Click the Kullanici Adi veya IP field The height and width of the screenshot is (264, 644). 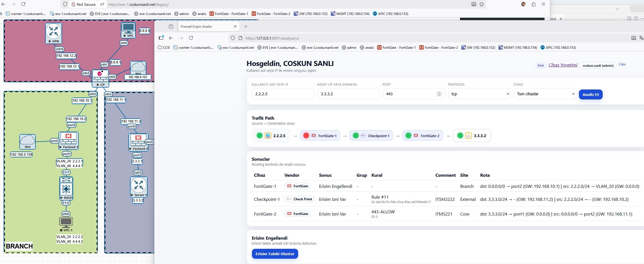pos(283,94)
